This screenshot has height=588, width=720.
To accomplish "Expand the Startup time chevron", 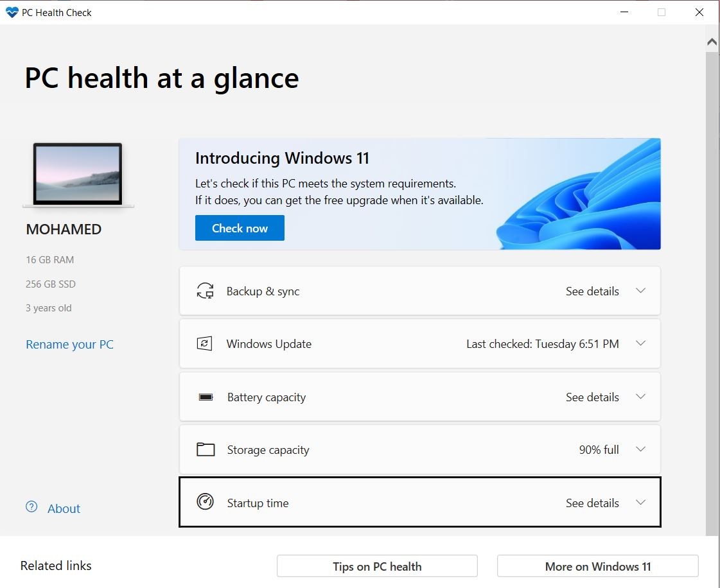I will tap(640, 502).
